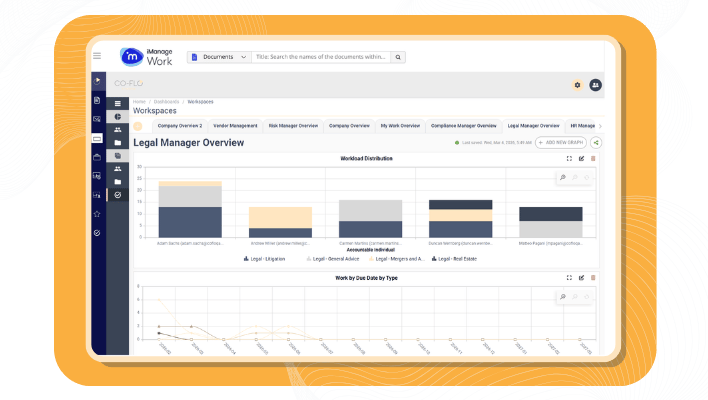Select the pie chart dashboards icon in the grey sidebar

[118, 117]
